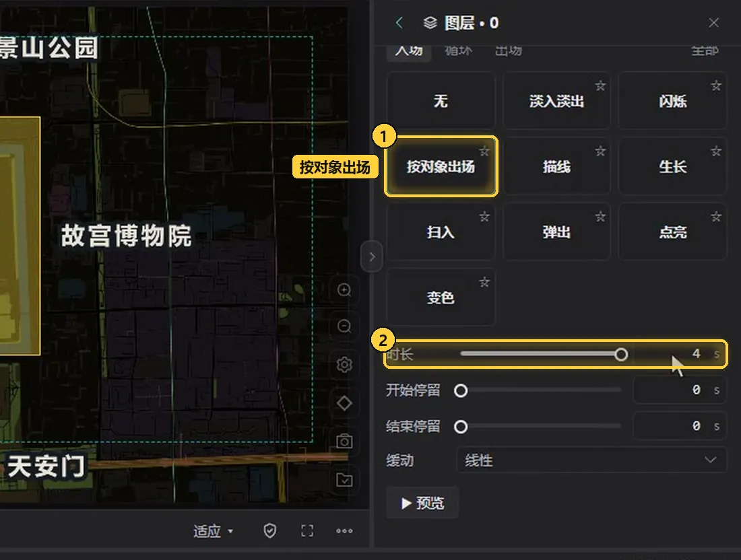741x560 pixels.
Task: Click the 时长 duration slider handle
Action: pyautogui.click(x=622, y=354)
